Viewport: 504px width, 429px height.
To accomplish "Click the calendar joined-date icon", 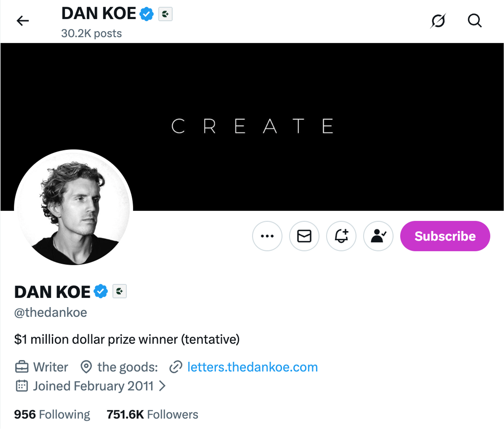I will click(22, 386).
